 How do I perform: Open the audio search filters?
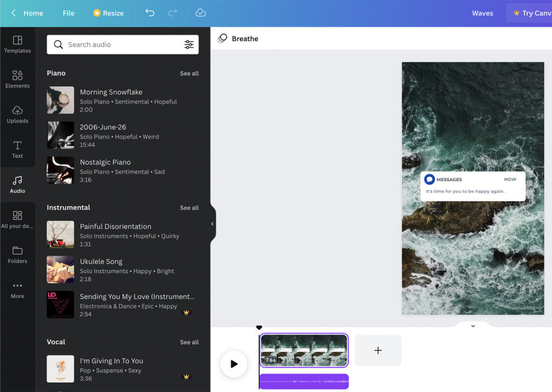click(x=189, y=44)
